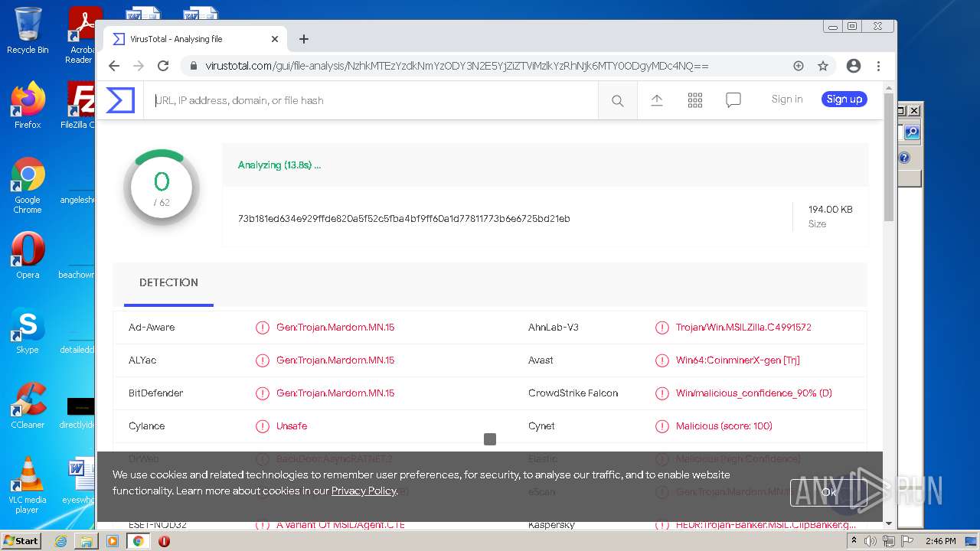Click the ALYac engine name

(142, 360)
